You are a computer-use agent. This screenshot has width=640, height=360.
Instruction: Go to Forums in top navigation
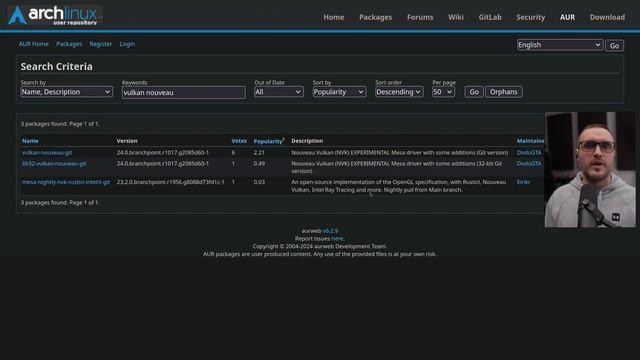(420, 17)
